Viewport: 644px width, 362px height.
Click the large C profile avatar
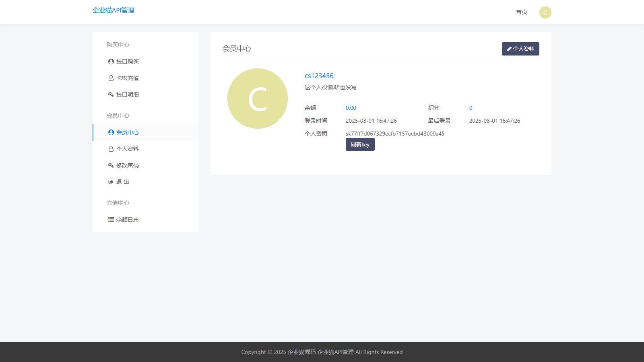258,99
